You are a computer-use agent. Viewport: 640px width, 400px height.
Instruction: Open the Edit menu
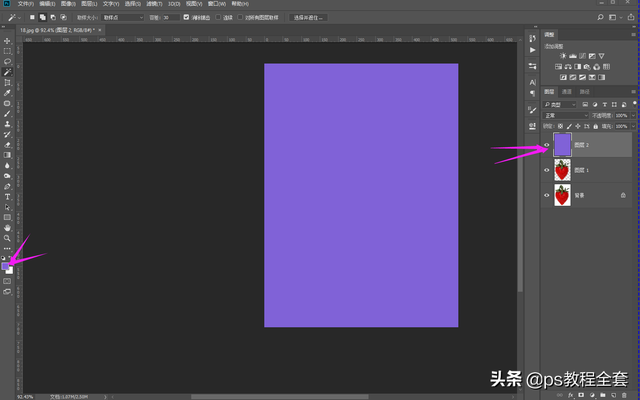(47, 4)
